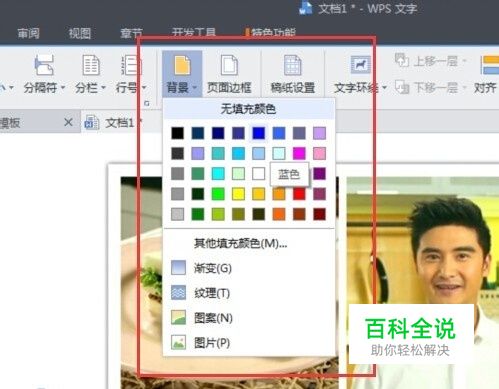The image size is (499, 389).
Task: Click the 分栏 columns icon
Action: (x=91, y=65)
